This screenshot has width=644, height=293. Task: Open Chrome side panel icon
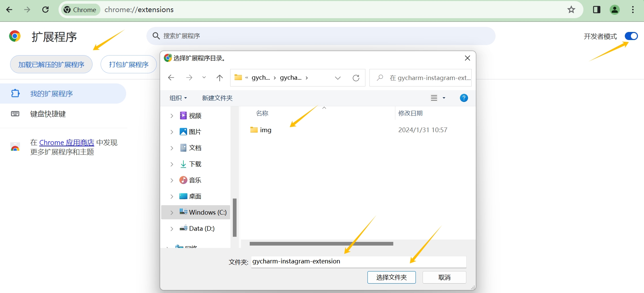coord(597,10)
